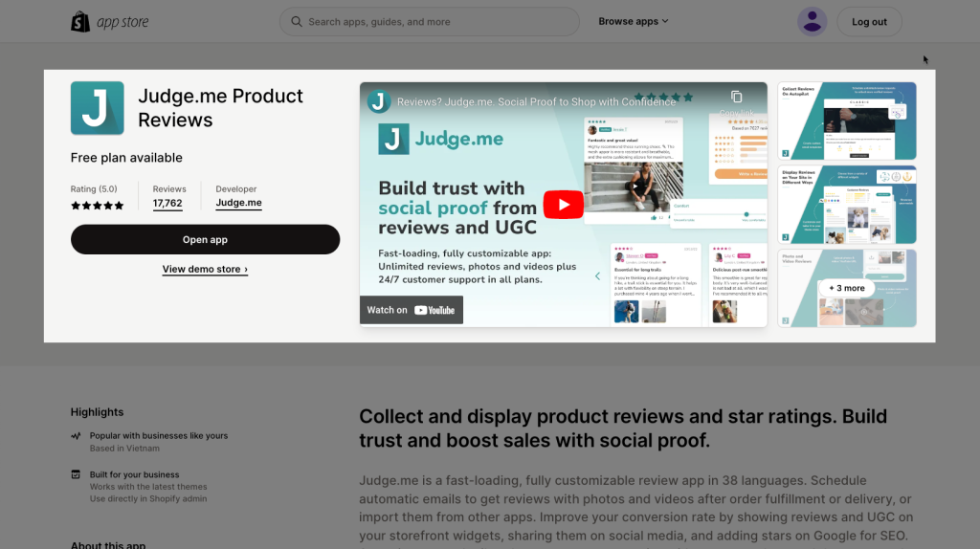
Task: Click Works with the latest themes text
Action: coord(148,487)
